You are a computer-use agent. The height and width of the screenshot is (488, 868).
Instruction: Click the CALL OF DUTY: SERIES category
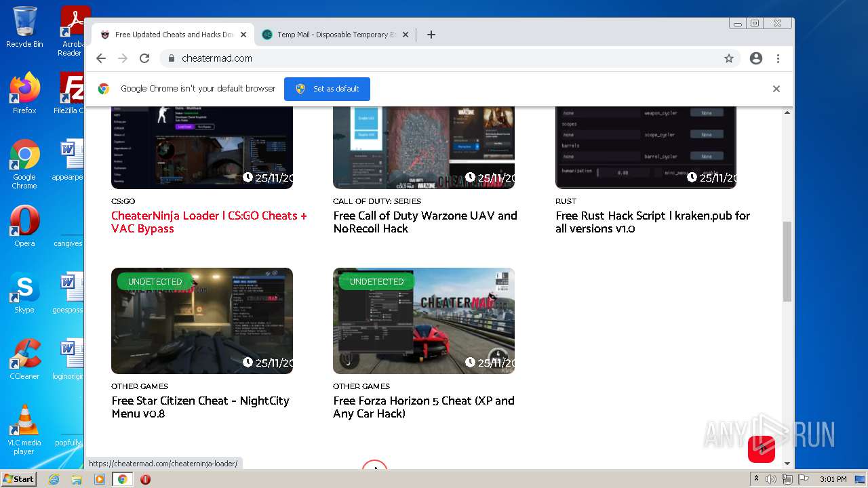pos(377,201)
